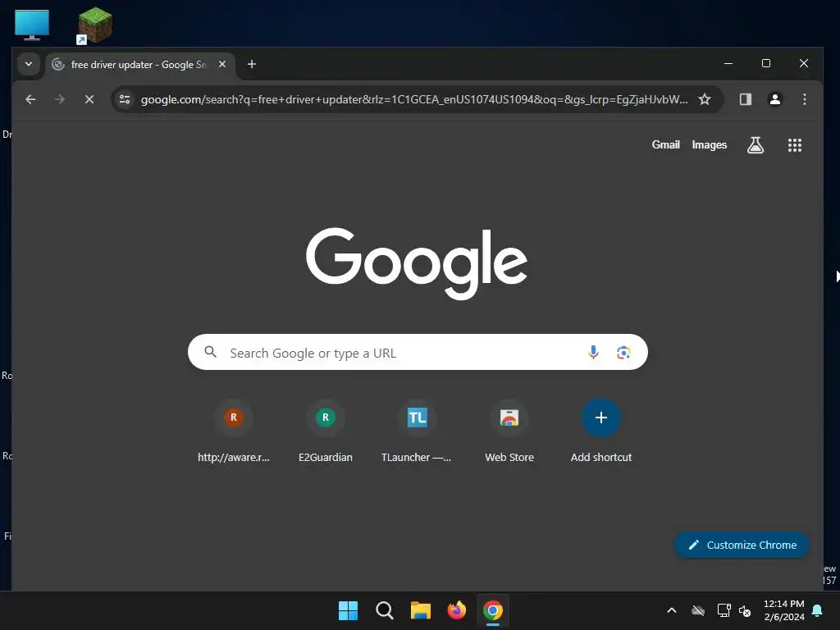Click the OneDrive cloud tray icon
This screenshot has width=840, height=630.
tap(698, 610)
